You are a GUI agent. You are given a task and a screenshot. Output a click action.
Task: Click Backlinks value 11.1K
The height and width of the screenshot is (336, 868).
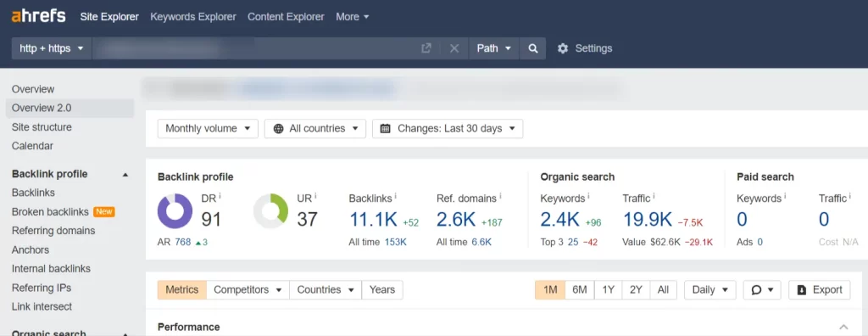click(x=373, y=220)
